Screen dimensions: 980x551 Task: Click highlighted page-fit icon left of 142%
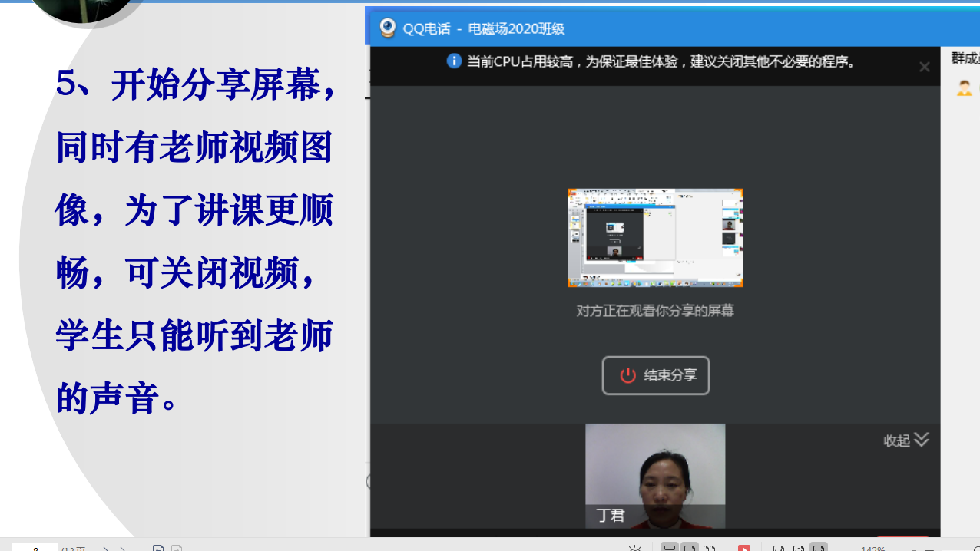click(819, 549)
